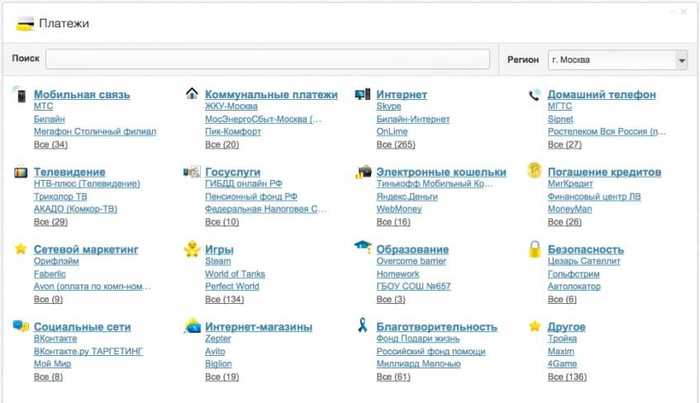Image resolution: width=700 pixels, height=403 pixels.
Task: Select Фонд Подари жизнь link
Action: (x=418, y=339)
